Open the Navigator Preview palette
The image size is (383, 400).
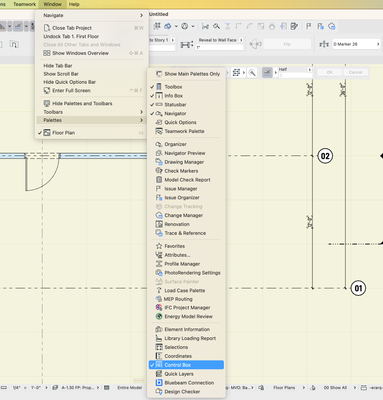click(x=186, y=153)
